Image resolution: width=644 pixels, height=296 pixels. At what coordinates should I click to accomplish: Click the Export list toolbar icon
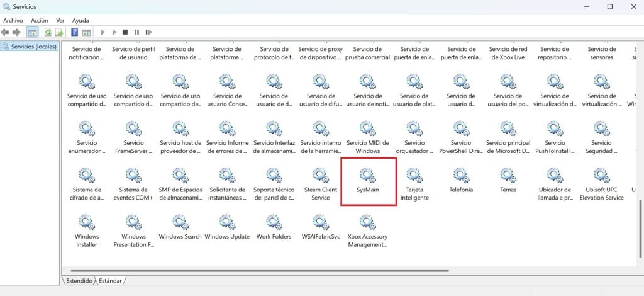coord(59,32)
